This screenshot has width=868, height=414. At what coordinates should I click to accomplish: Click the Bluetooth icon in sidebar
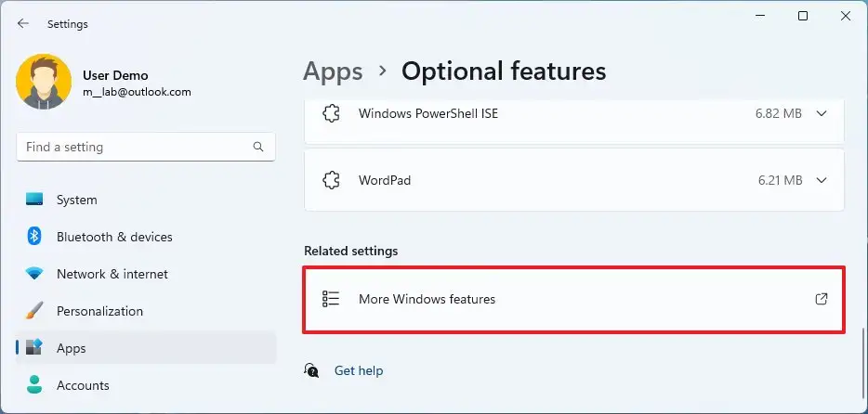pos(34,237)
